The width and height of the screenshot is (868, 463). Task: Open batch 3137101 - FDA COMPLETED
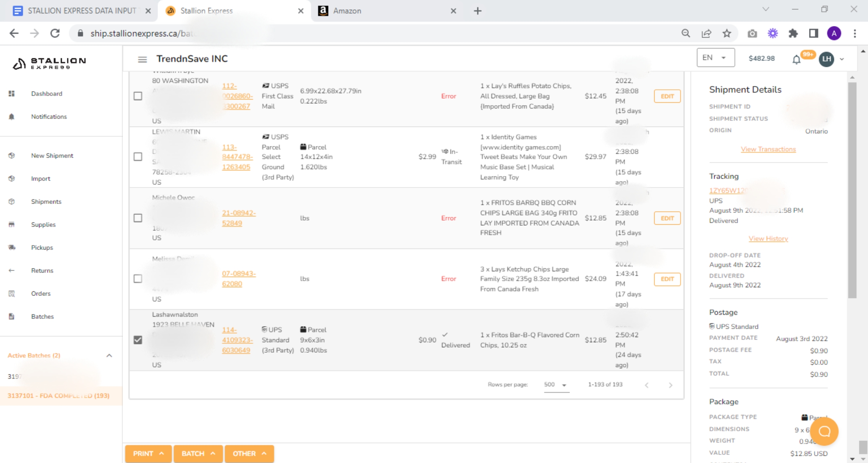58,395
